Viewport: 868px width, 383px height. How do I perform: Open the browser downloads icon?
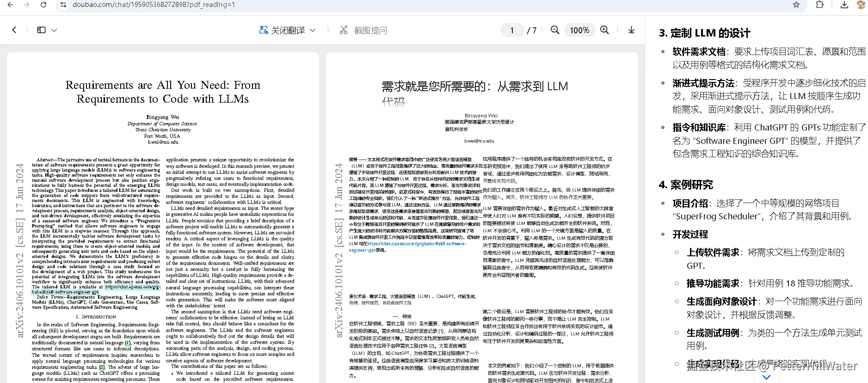click(x=844, y=5)
